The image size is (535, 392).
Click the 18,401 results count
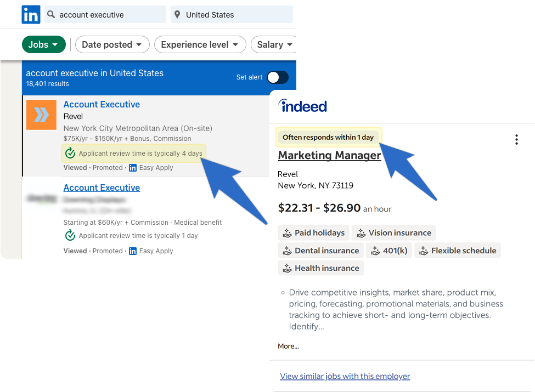(47, 84)
